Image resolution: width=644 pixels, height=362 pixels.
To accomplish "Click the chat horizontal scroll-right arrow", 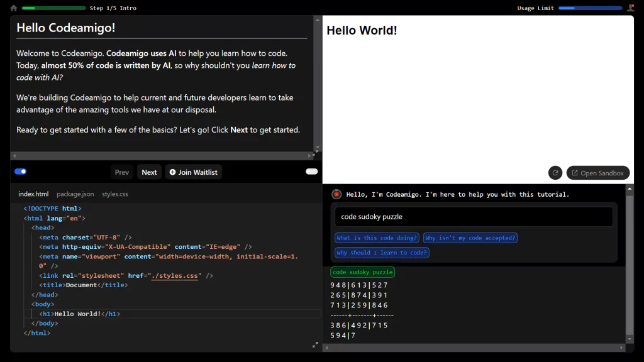I will click(x=621, y=348).
